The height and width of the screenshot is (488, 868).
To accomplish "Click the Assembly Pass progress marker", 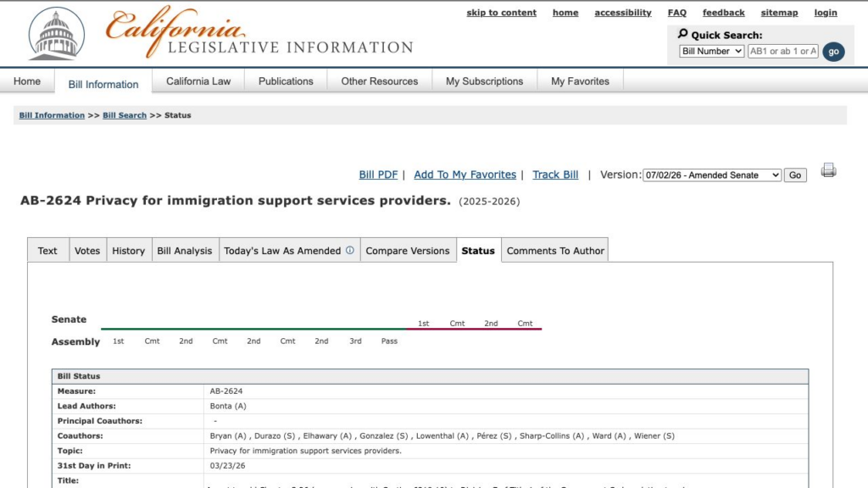I will click(389, 341).
